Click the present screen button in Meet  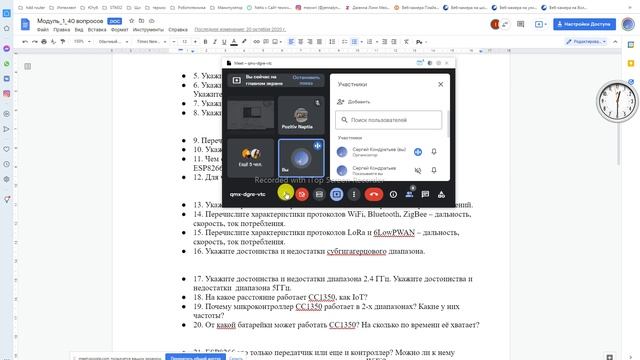(336, 194)
